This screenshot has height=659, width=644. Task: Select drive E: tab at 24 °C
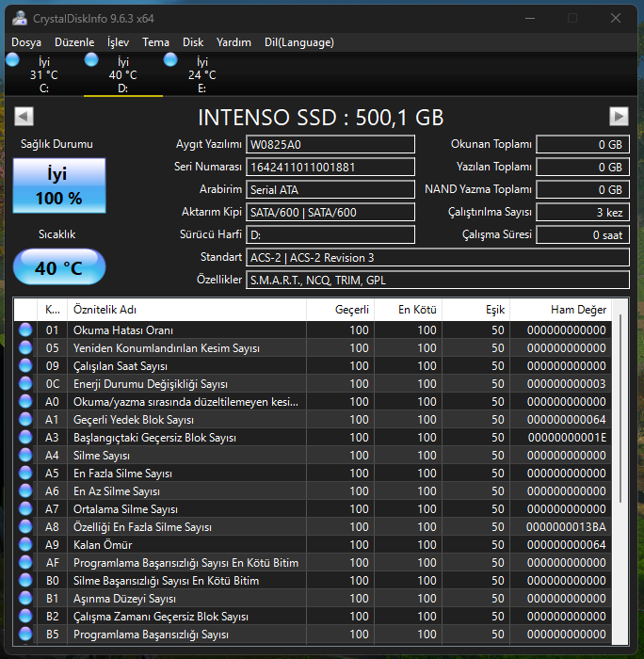point(201,74)
